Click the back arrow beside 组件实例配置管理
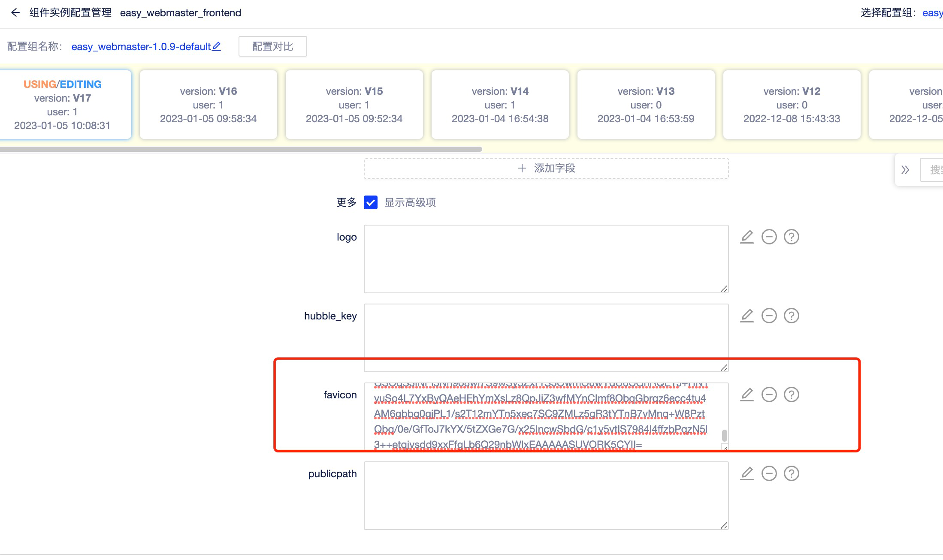 coord(15,12)
